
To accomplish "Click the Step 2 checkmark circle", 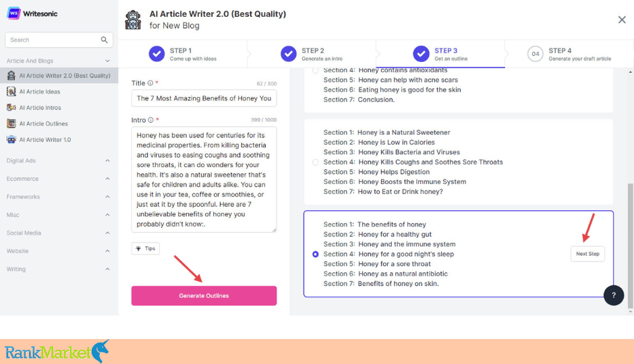I will pyautogui.click(x=288, y=54).
